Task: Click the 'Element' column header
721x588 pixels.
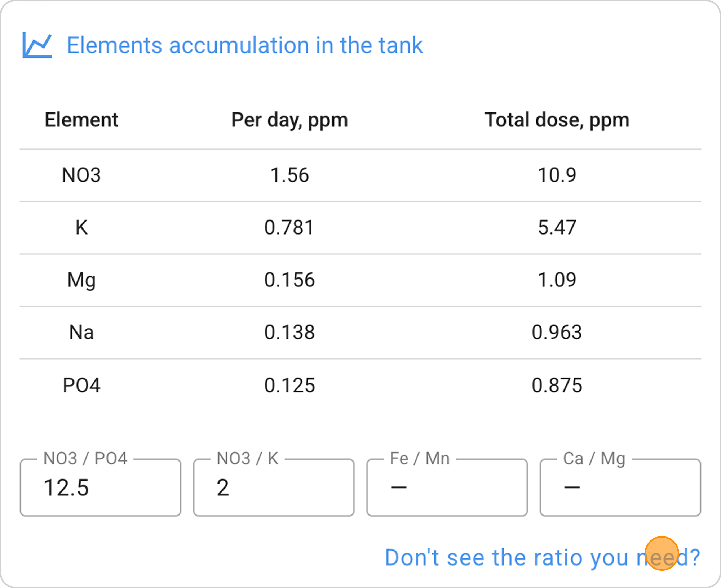Action: (x=81, y=120)
